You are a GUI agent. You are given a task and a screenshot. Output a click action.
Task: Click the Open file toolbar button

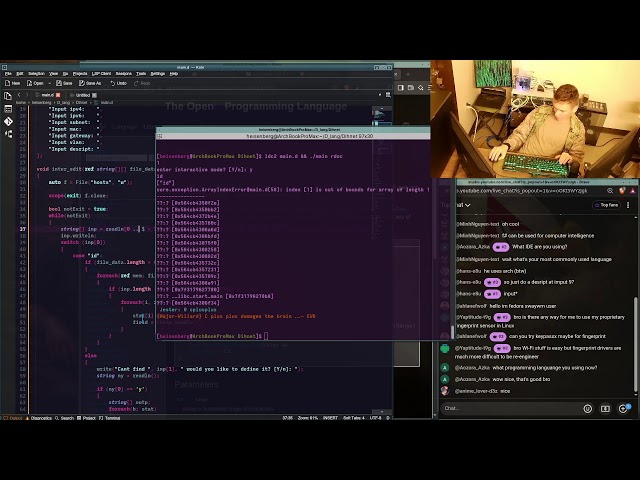(x=35, y=83)
